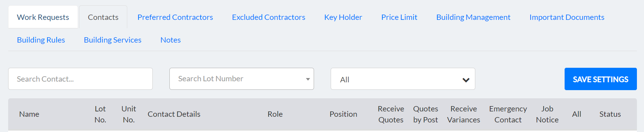The width and height of the screenshot is (644, 132).
Task: Click the Status column header
Action: (610, 114)
